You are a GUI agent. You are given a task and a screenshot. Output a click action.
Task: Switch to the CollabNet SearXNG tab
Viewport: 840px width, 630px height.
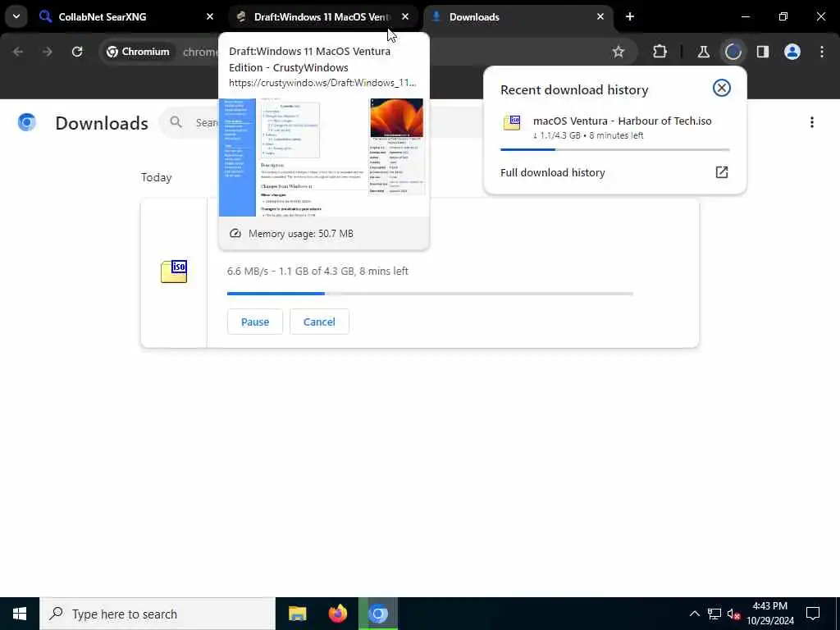pos(126,16)
